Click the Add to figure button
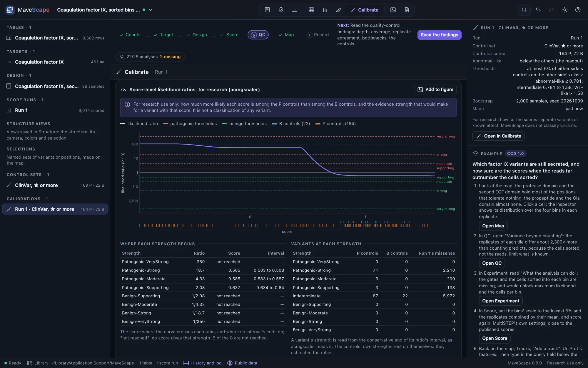 [x=435, y=89]
